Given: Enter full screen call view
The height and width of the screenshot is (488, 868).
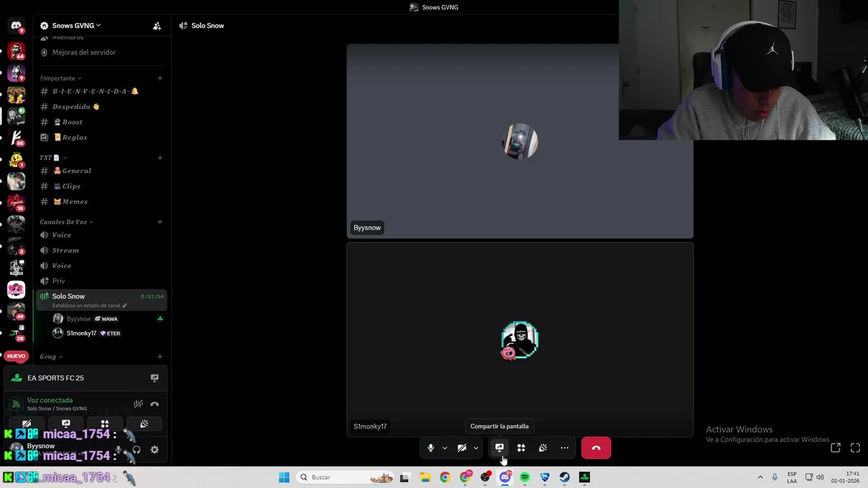Looking at the screenshot, I should click(x=855, y=447).
